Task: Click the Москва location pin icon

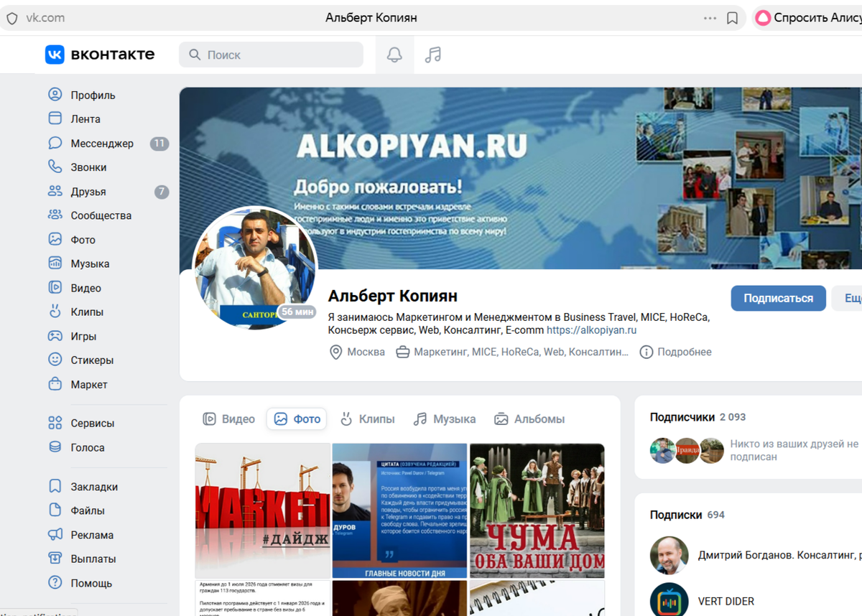Action: 335,352
